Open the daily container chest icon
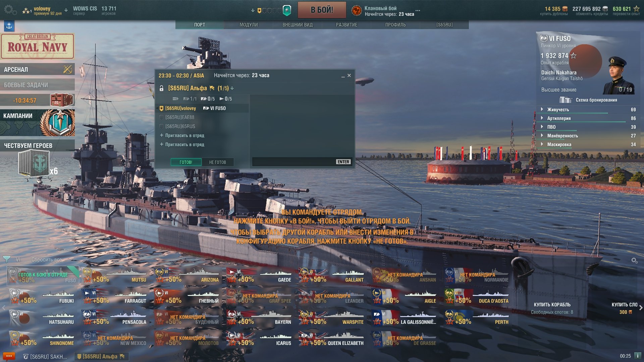Viewport: 644px width, 362px height. (x=61, y=100)
